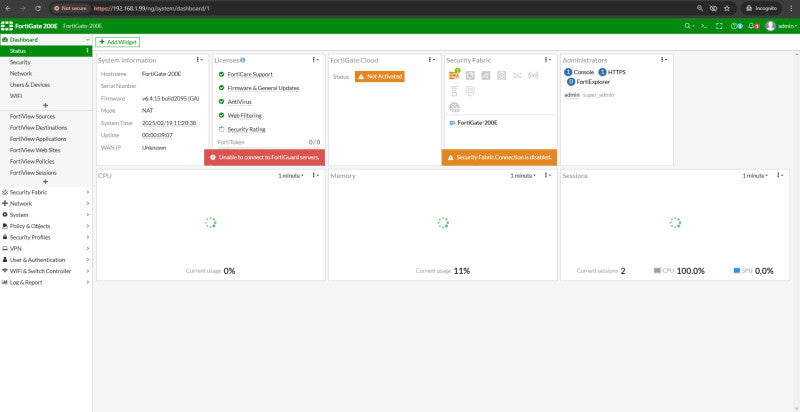
Task: Click the admin user avatar
Action: 770,26
